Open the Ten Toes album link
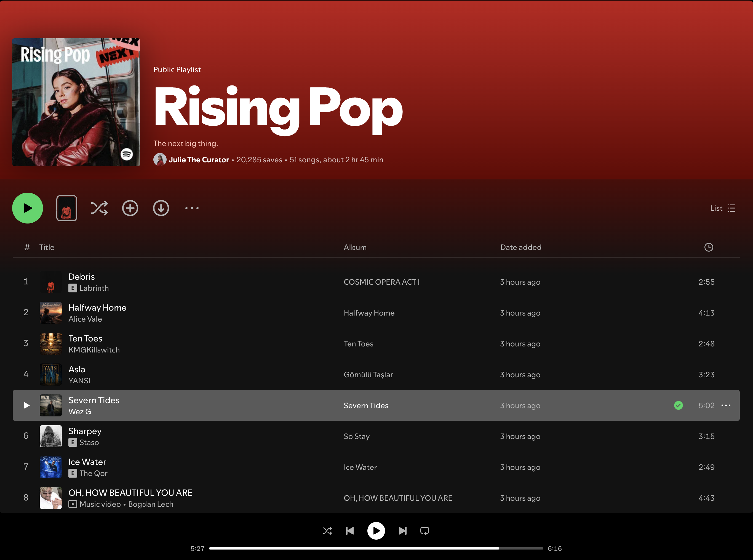Image resolution: width=753 pixels, height=560 pixels. 359,344
